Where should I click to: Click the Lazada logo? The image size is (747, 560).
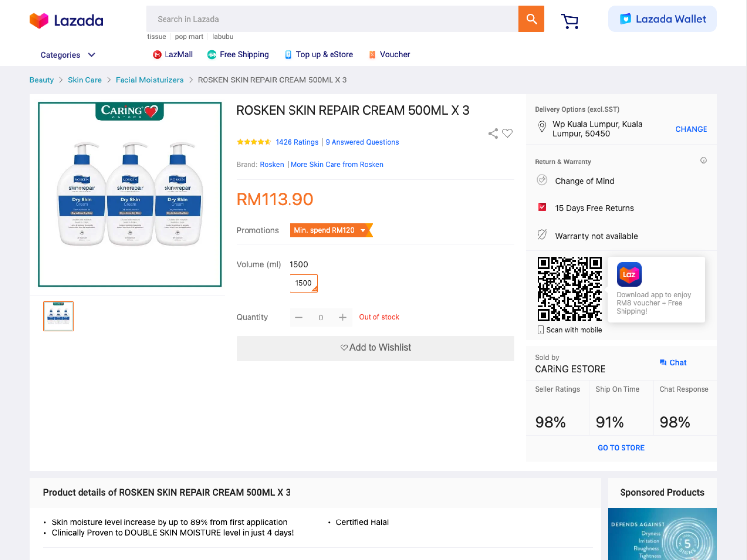(66, 20)
